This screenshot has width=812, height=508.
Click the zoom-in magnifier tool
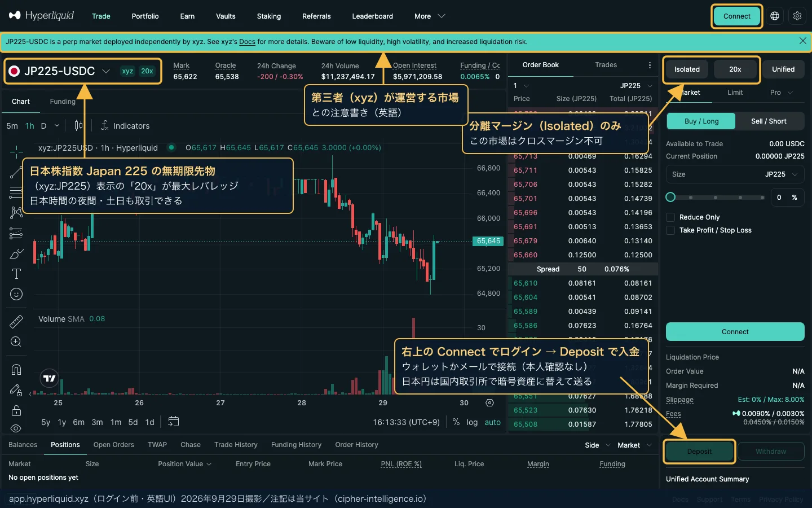[16, 342]
